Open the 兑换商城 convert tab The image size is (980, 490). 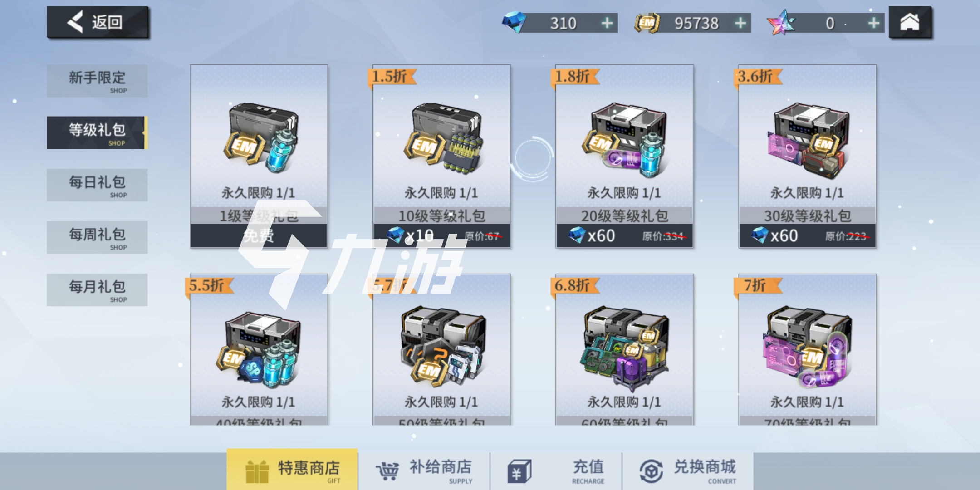point(688,471)
